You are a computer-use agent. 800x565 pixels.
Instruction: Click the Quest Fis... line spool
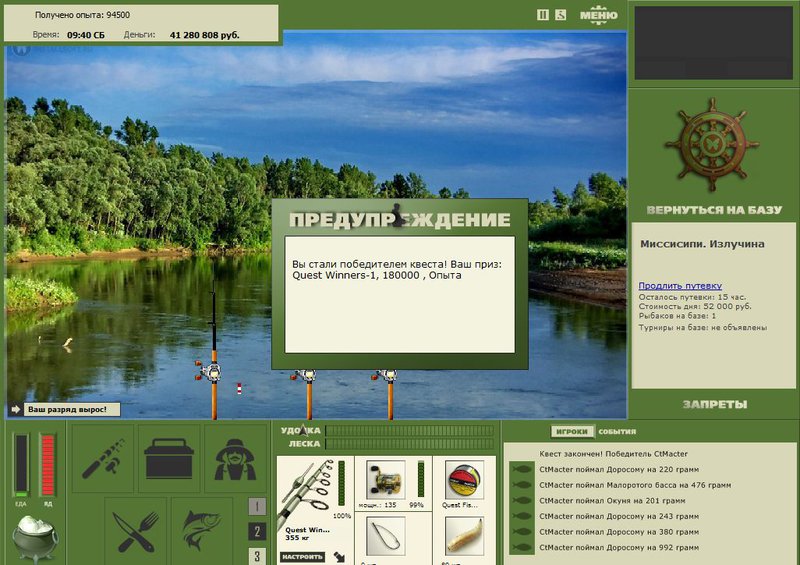point(464,480)
